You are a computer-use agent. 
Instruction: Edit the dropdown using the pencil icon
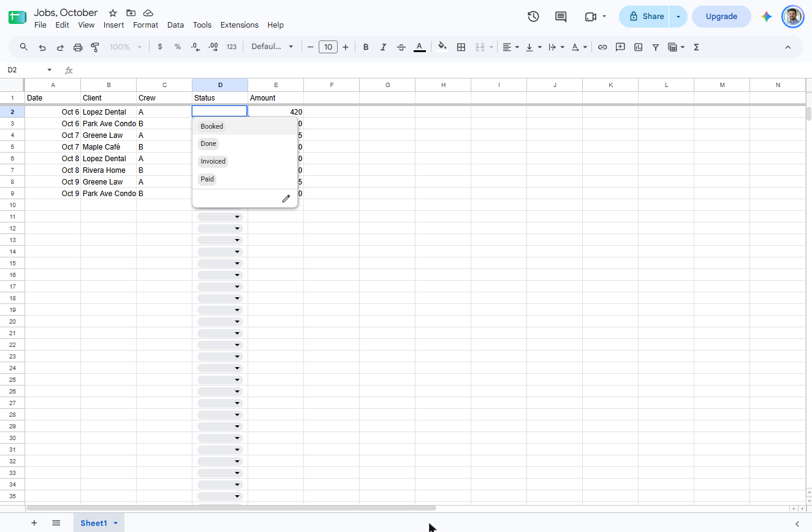click(286, 199)
